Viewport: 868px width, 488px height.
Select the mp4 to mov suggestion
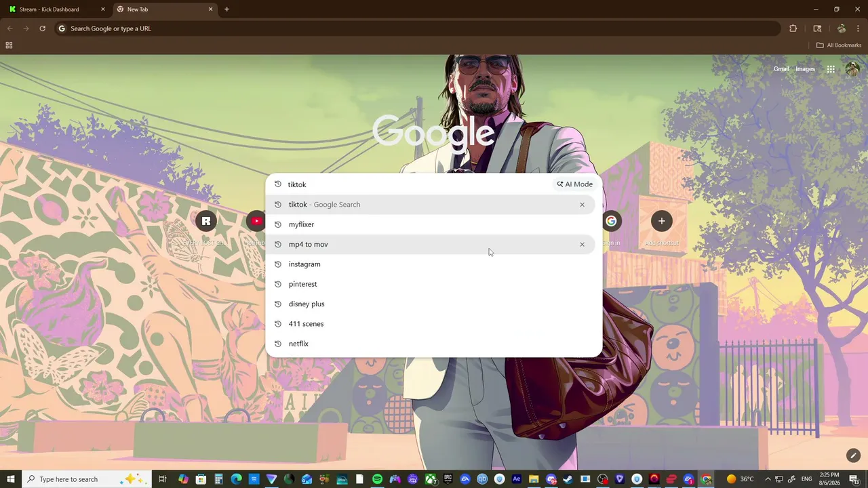(x=430, y=245)
